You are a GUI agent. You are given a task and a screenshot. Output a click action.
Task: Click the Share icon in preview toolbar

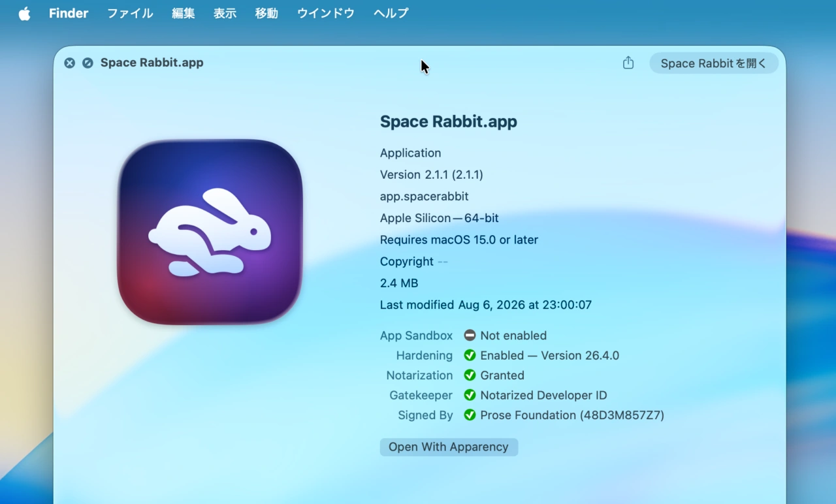[x=628, y=63]
